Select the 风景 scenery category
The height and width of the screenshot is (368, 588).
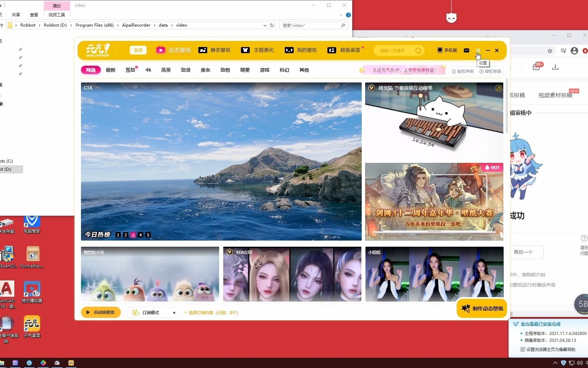point(166,70)
